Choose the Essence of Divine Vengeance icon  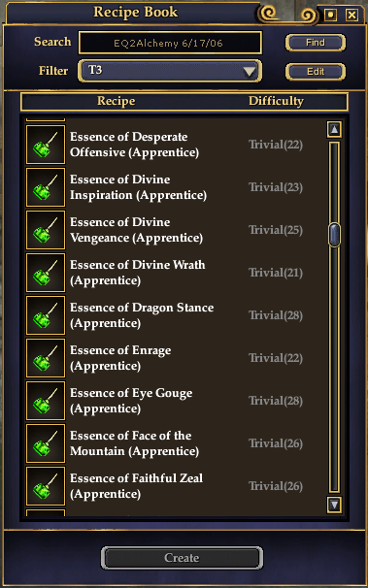(46, 230)
